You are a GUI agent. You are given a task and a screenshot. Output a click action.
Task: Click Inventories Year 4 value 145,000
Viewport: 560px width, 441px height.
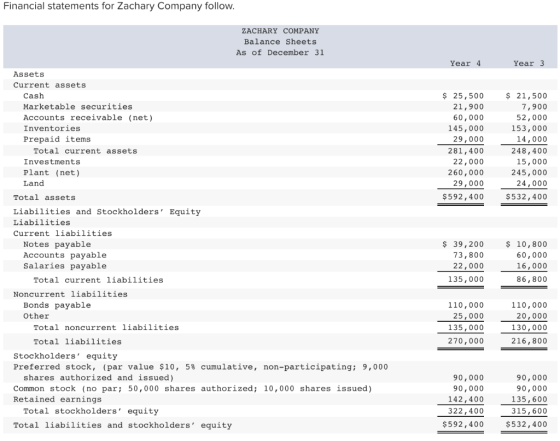[x=466, y=128]
